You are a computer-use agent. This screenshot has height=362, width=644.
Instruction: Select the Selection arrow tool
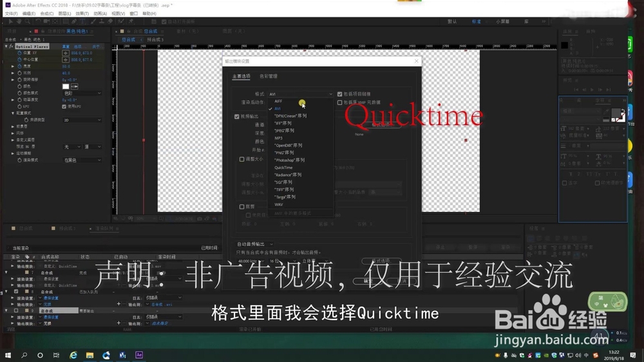coord(11,21)
